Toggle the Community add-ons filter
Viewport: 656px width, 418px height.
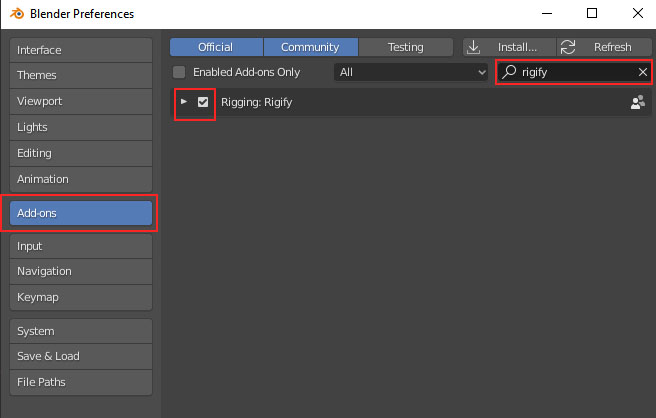(310, 47)
